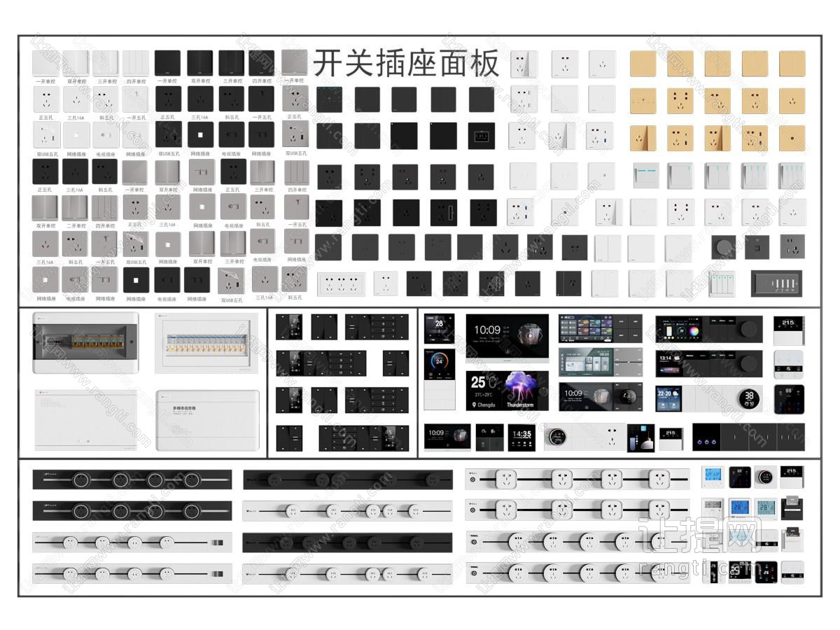Select the pendant lamp control panel
This screenshot has height=630, width=840.
coord(640,437)
